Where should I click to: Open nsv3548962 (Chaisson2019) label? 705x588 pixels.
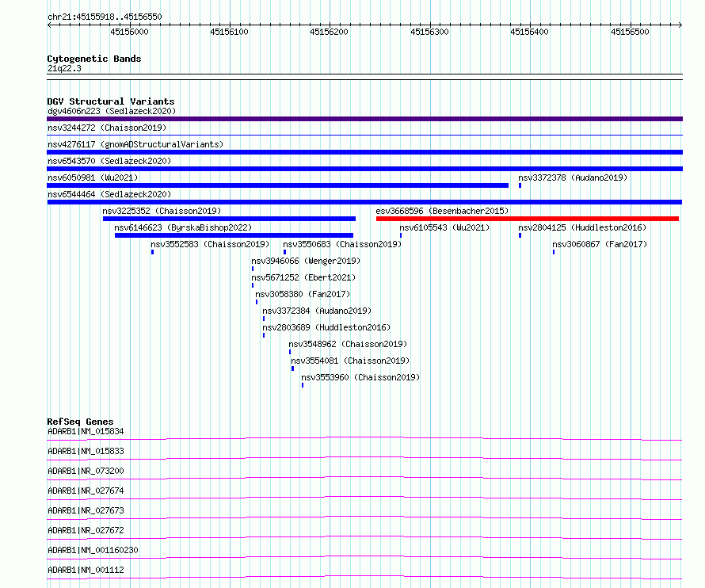pos(348,344)
